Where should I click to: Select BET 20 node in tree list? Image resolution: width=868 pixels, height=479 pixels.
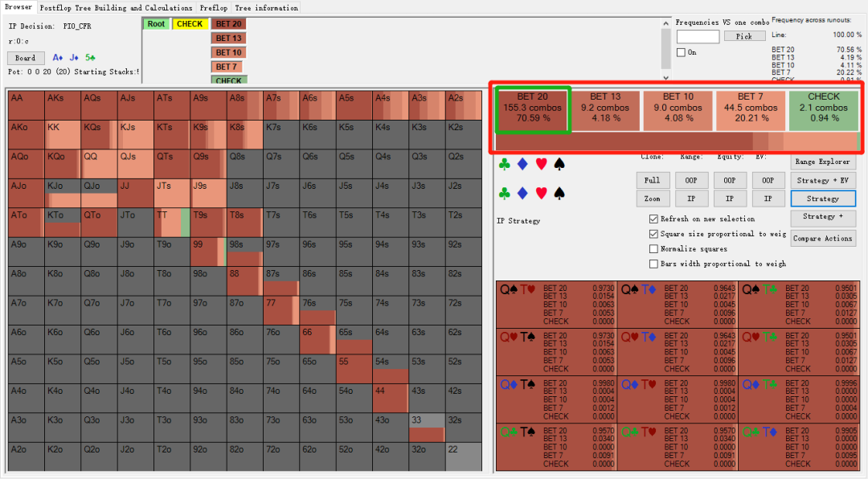228,24
